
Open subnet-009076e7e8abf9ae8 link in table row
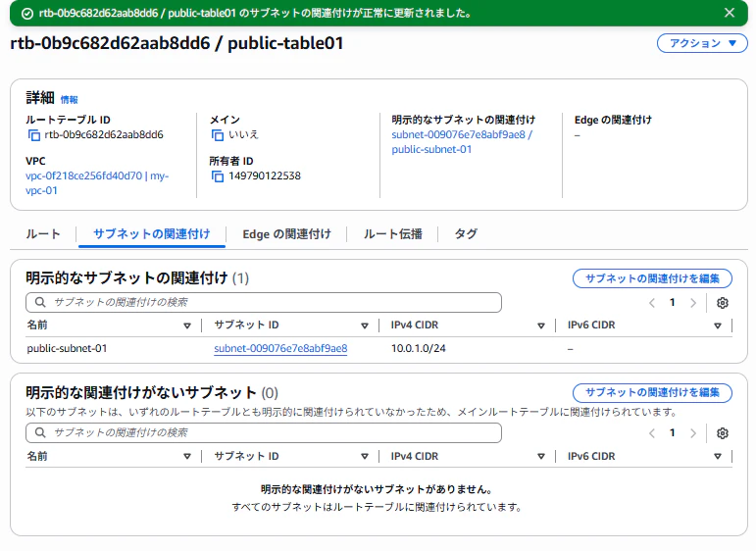tap(280, 348)
